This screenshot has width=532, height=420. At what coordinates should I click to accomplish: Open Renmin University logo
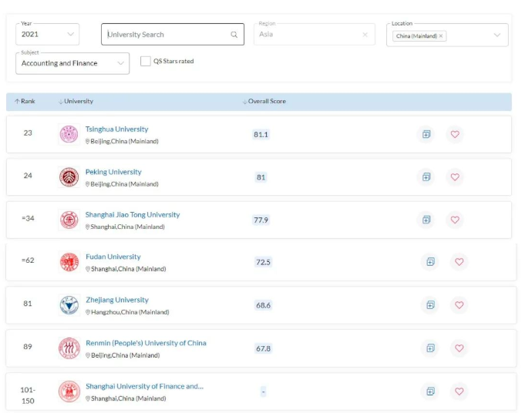[69, 348]
